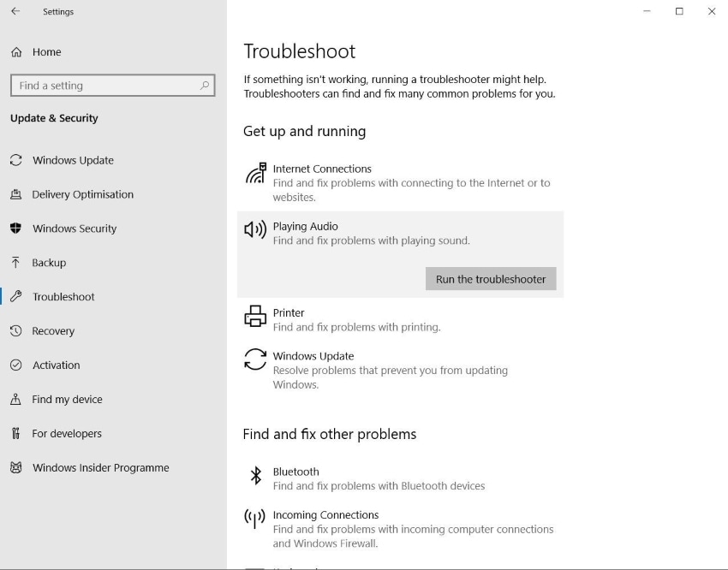Viewport: 728px width, 570px height.
Task: Click the Windows Update sync icon in sidebar
Action: point(15,160)
